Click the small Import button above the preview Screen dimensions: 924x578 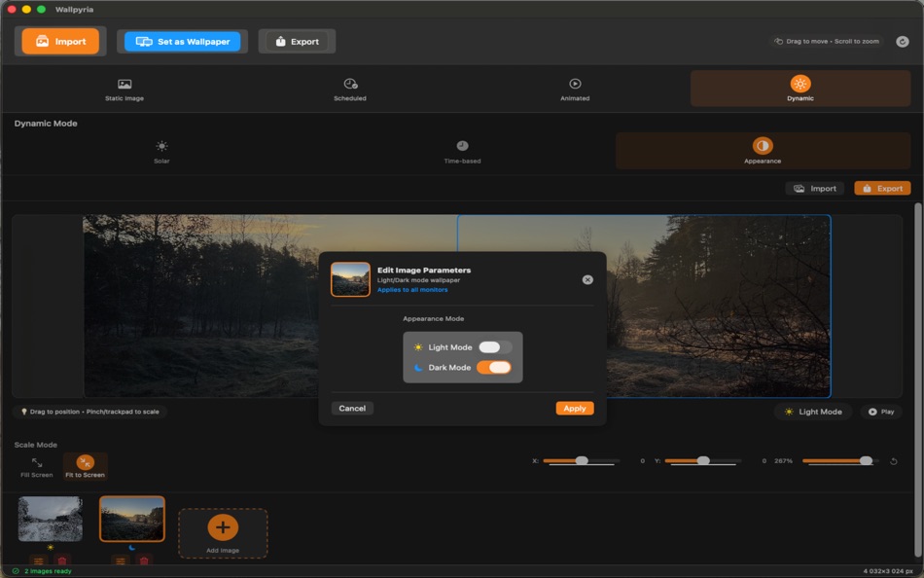pyautogui.click(x=815, y=188)
